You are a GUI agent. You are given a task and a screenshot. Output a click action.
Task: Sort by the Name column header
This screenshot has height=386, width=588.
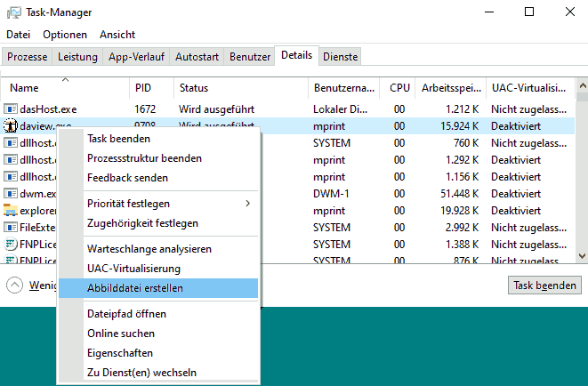pos(65,88)
